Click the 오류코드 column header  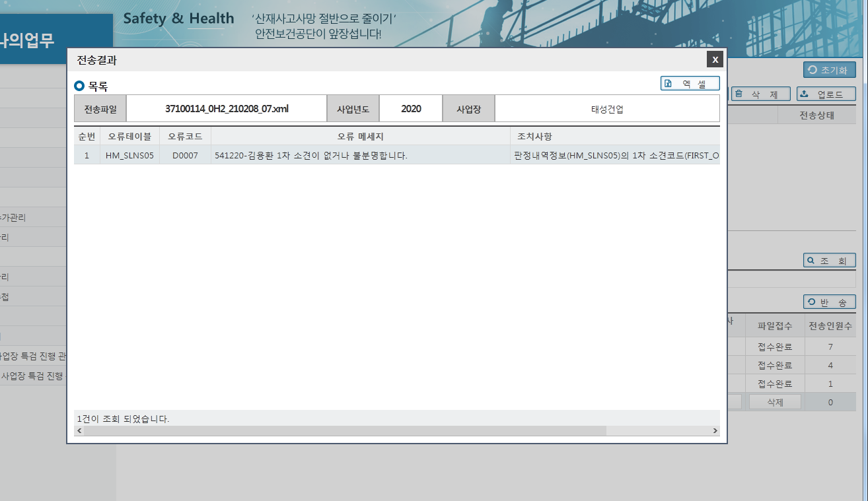tap(185, 137)
